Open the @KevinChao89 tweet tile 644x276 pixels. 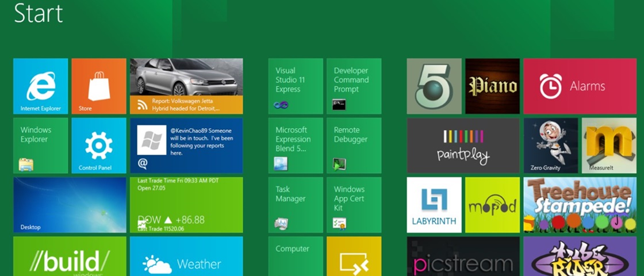186,146
